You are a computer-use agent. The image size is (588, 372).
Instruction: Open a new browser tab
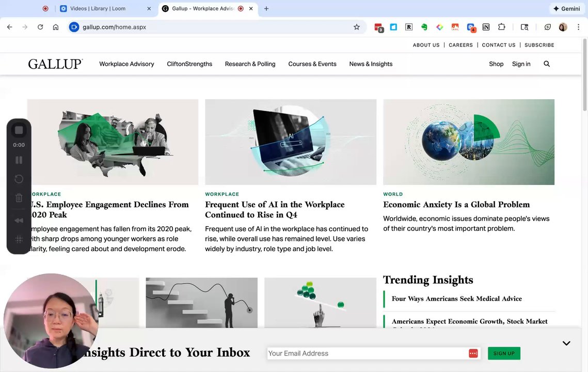(x=266, y=8)
